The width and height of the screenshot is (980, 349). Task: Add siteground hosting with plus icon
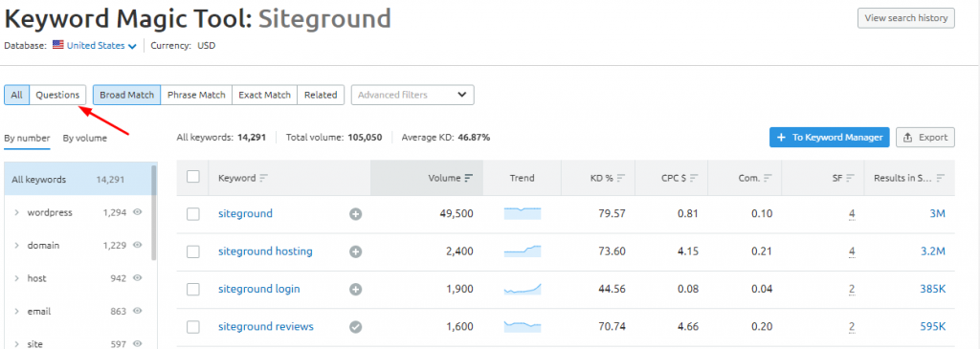[356, 251]
